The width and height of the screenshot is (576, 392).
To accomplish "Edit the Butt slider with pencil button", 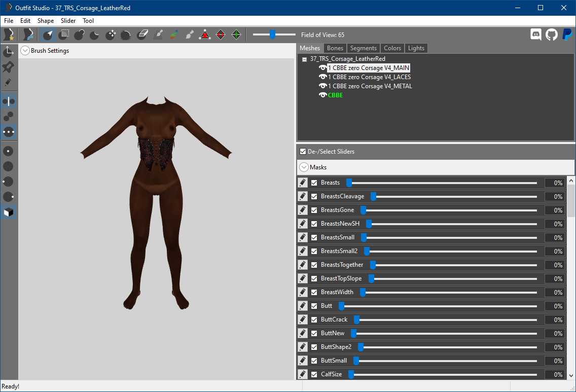I will [302, 306].
